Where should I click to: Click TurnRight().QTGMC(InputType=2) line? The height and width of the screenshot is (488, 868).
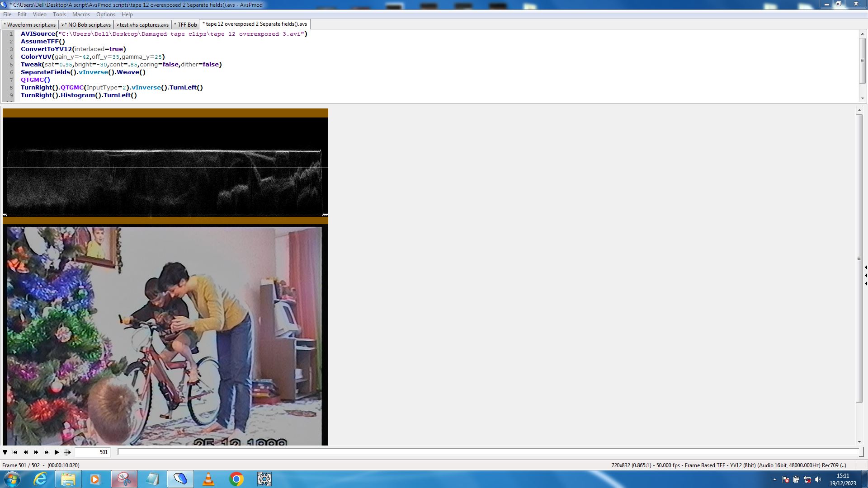pos(112,88)
